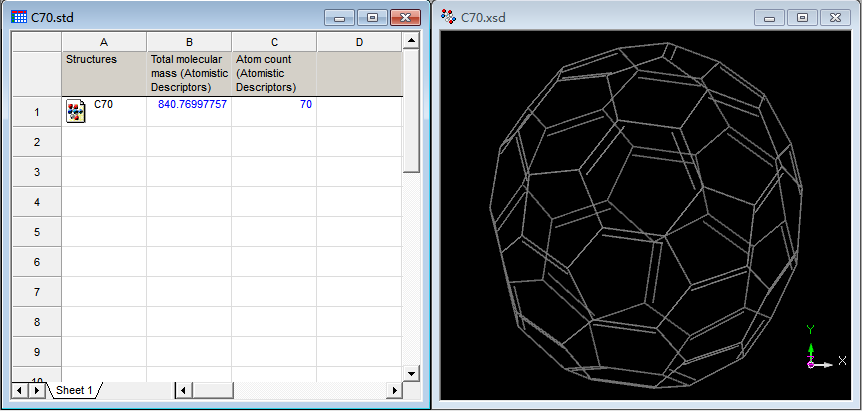Select row 4 header

pos(37,202)
